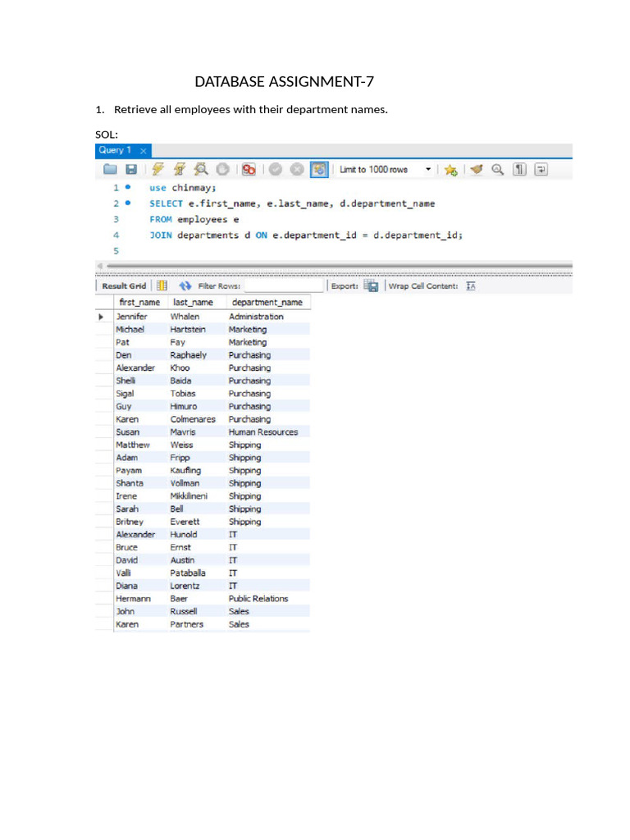Execute the query with lightning bolt icon
The image size is (630, 840).
(158, 170)
